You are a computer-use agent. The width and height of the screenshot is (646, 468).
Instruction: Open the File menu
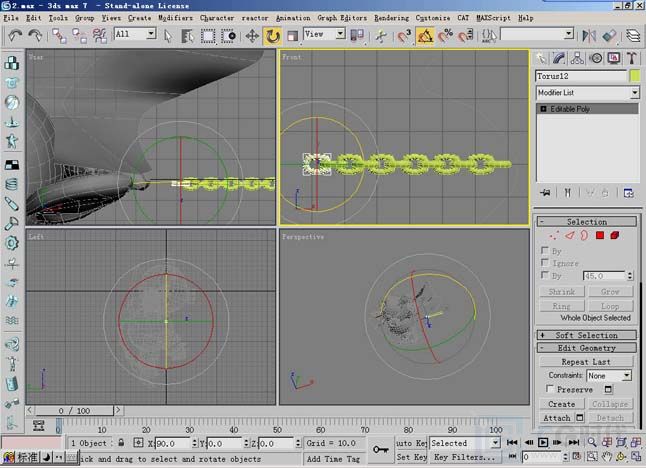11,18
